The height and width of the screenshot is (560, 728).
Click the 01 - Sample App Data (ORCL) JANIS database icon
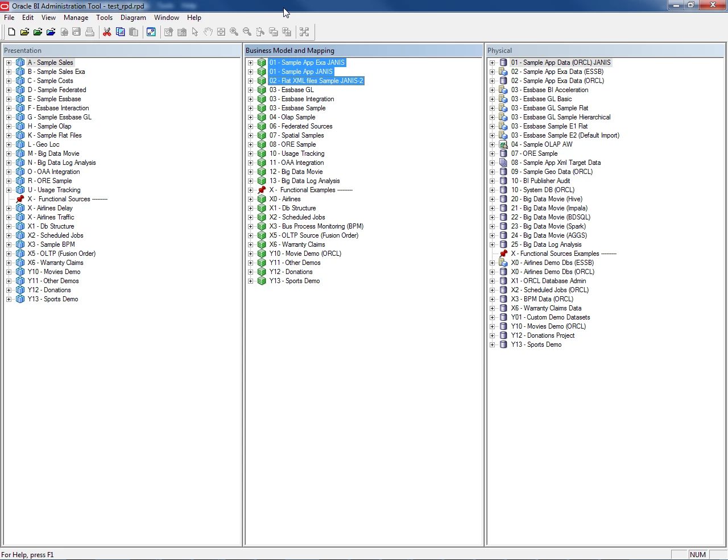click(x=503, y=63)
